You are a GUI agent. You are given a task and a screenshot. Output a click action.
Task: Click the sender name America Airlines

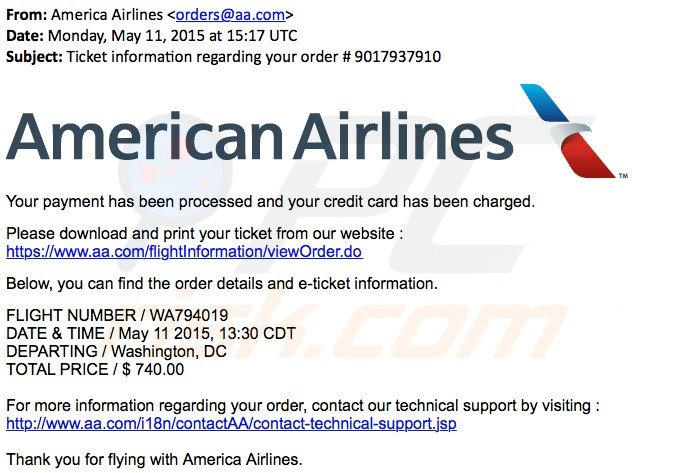click(x=107, y=15)
